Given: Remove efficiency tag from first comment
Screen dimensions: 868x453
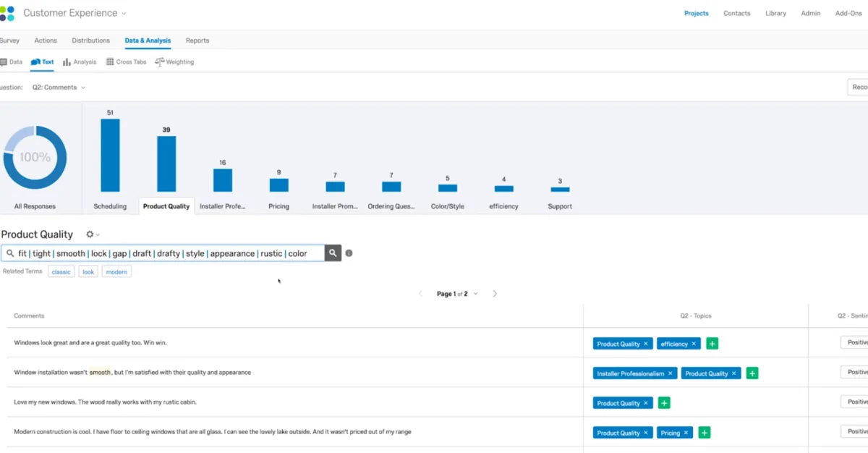Looking at the screenshot, I should (694, 344).
